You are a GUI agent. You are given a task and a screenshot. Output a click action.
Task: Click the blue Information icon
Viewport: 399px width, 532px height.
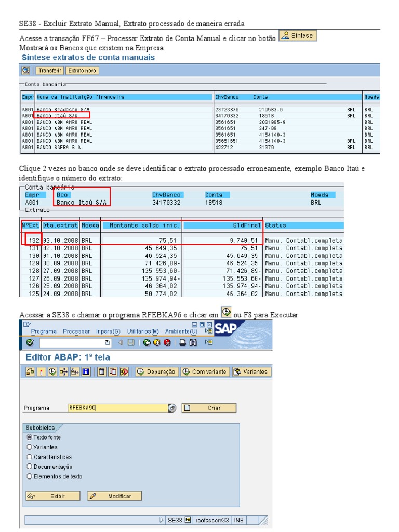click(x=86, y=372)
